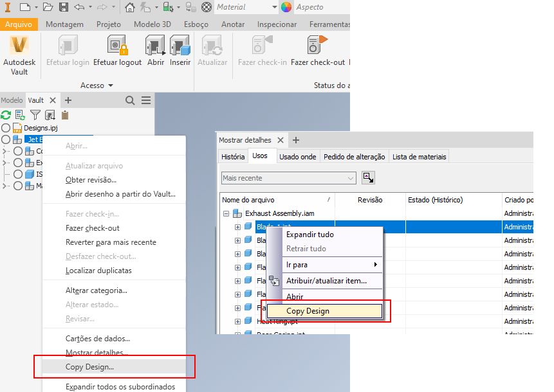Refresh the Vault browser with the green arrows

pyautogui.click(x=6, y=115)
